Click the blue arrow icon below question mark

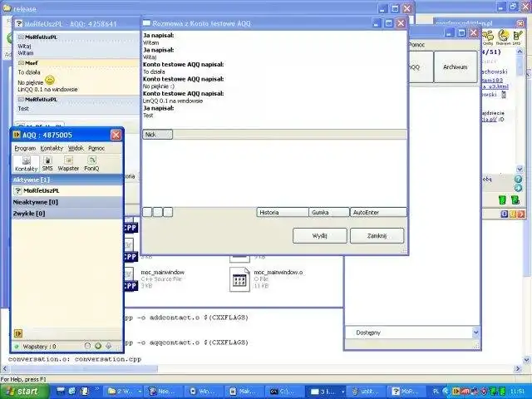point(518,188)
